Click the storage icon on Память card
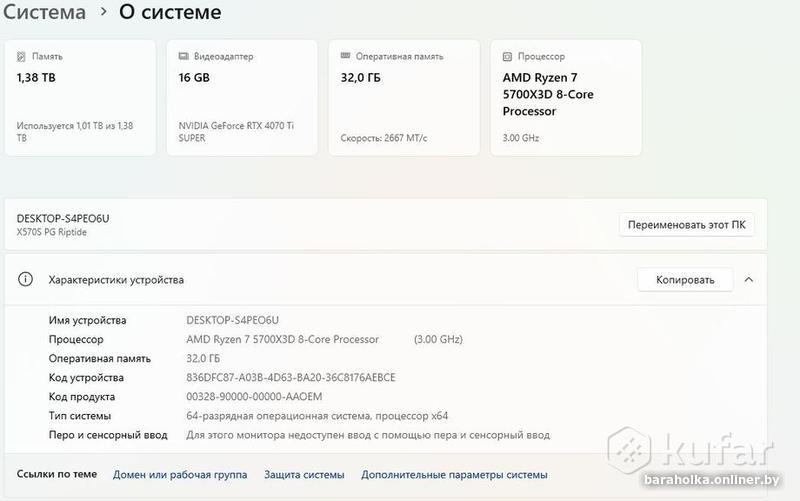Screen dimensions: 800x501 coord(22,57)
